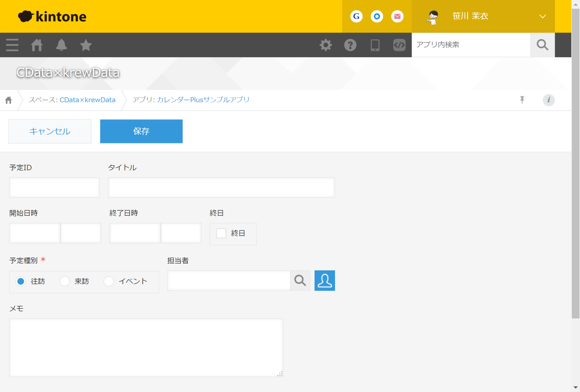Save the record with 保存 button
The height and width of the screenshot is (392, 580).
[141, 131]
